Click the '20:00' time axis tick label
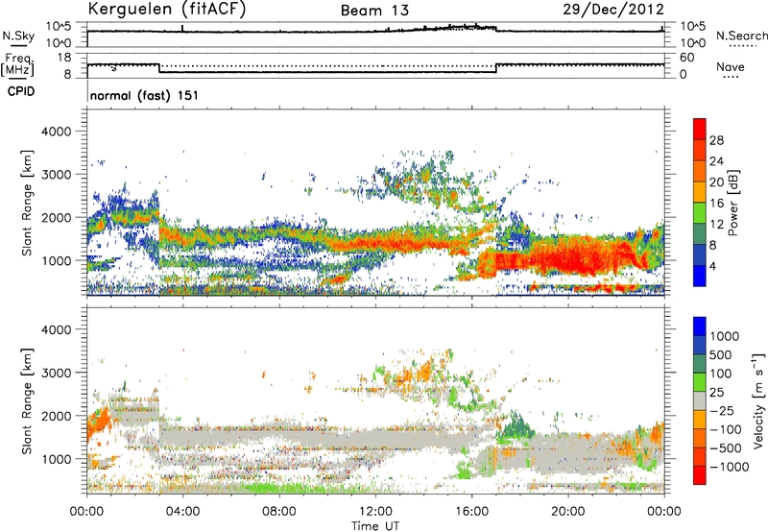The image size is (768, 532). 567,512
